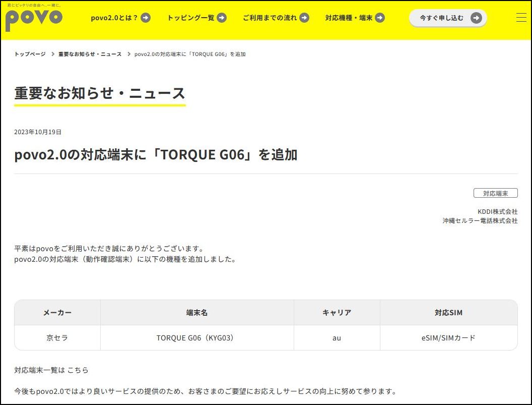Image resolution: width=532 pixels, height=405 pixels.
Task: Click the date 2023年10月19日
Action: pyautogui.click(x=38, y=132)
